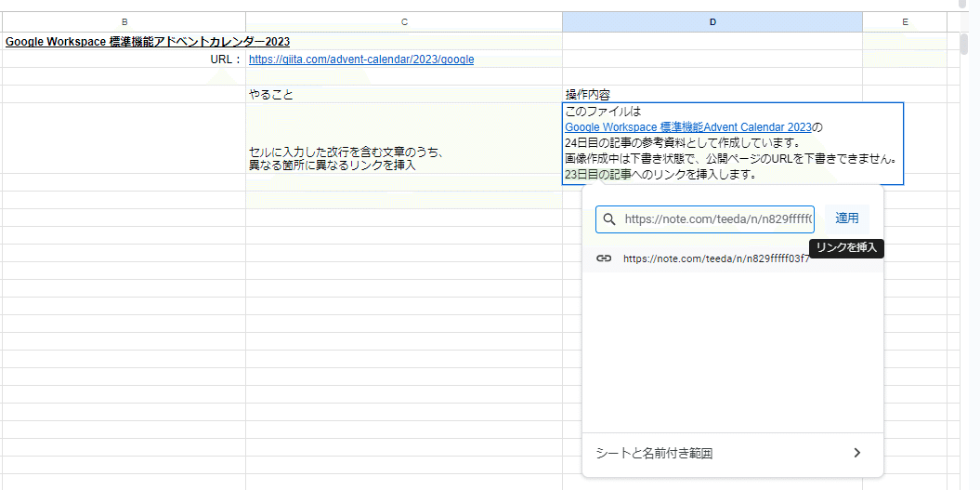Viewport: 980px width, 490px height.
Task: Select column B header
Action: pos(124,22)
